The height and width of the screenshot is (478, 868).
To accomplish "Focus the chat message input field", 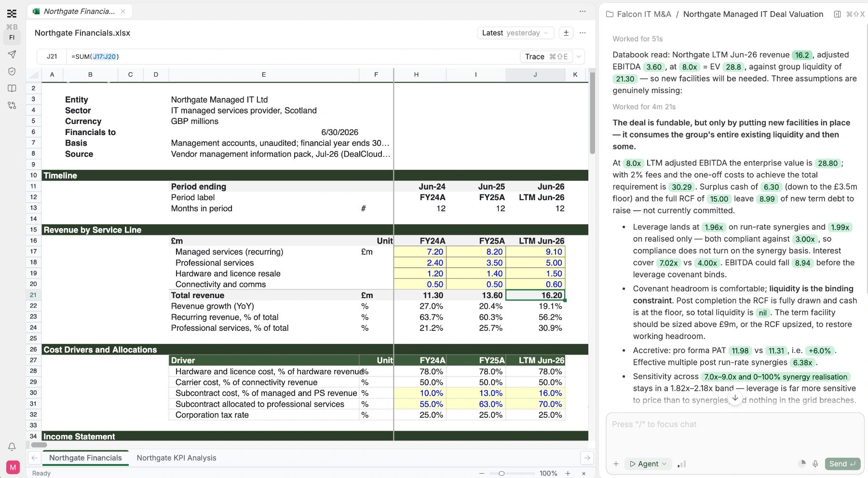I will click(735, 433).
